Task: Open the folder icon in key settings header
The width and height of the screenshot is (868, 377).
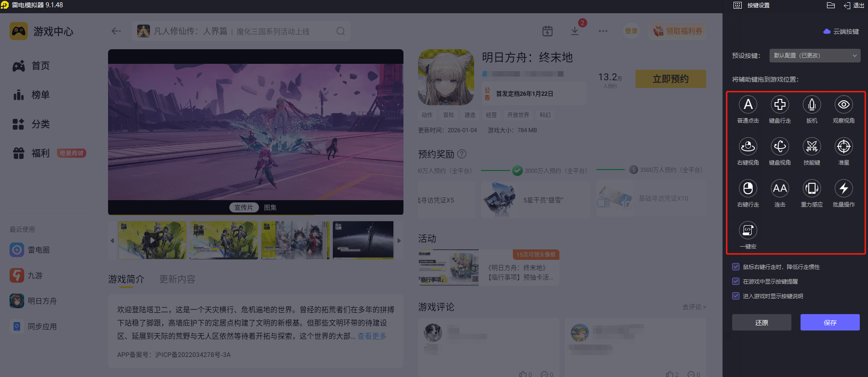Action: pos(831,5)
